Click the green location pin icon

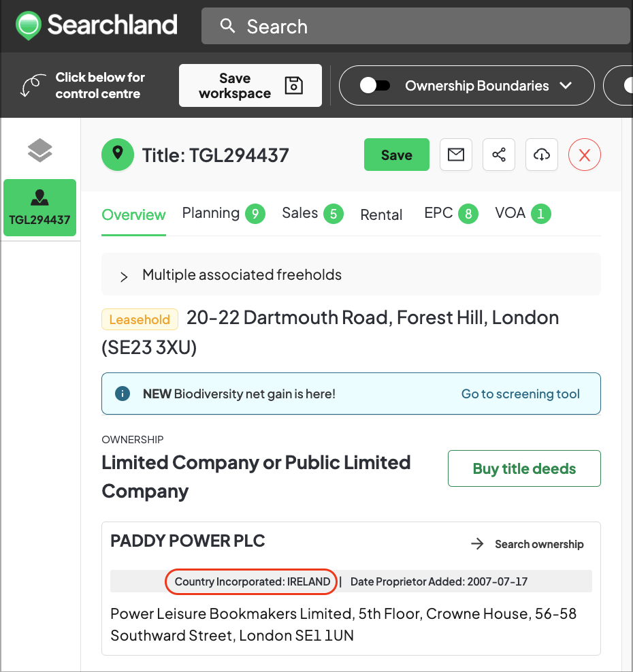(118, 155)
